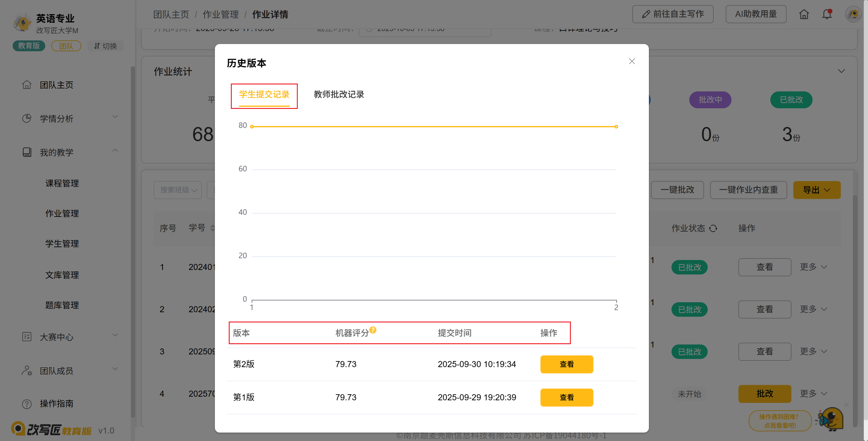Viewport: 868px width, 441px height.
Task: Open the export dropdown
Action: point(816,190)
